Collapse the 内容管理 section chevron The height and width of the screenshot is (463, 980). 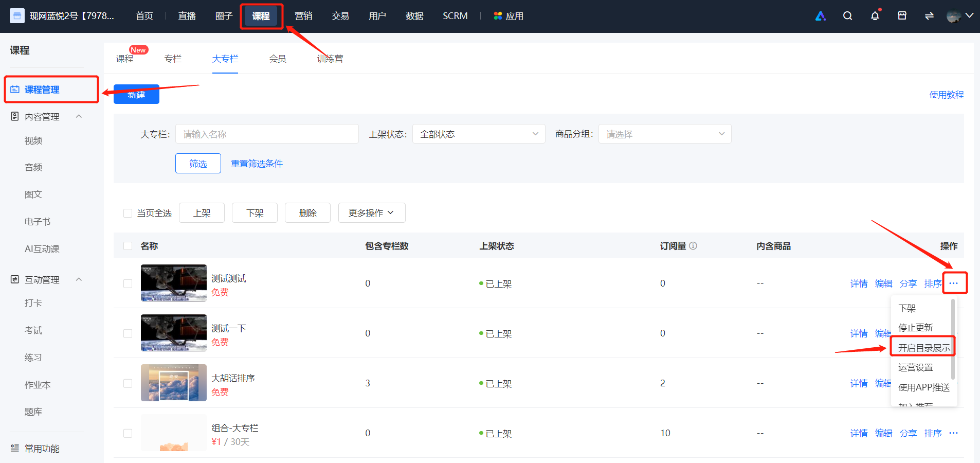pyautogui.click(x=79, y=116)
